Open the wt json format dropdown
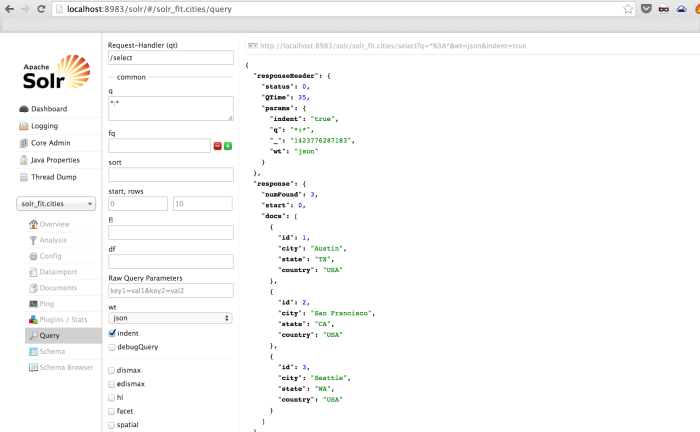The width and height of the screenshot is (700, 432). click(171, 318)
